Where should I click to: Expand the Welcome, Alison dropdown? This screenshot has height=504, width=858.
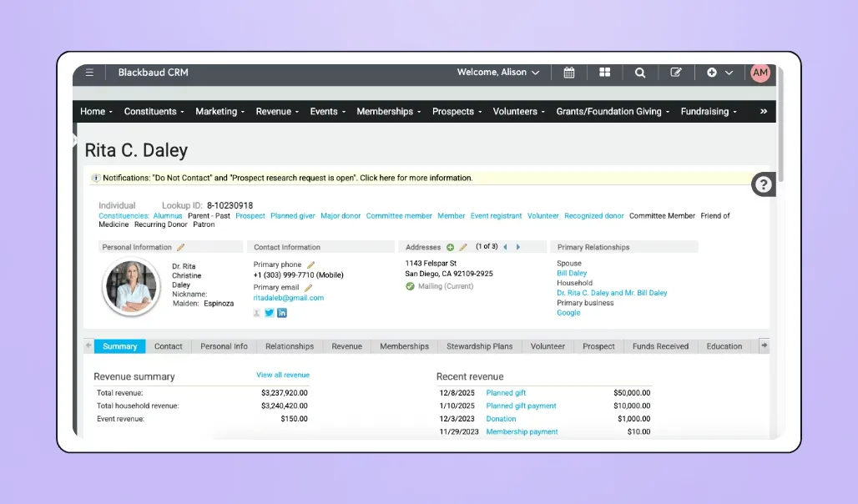[x=498, y=73]
